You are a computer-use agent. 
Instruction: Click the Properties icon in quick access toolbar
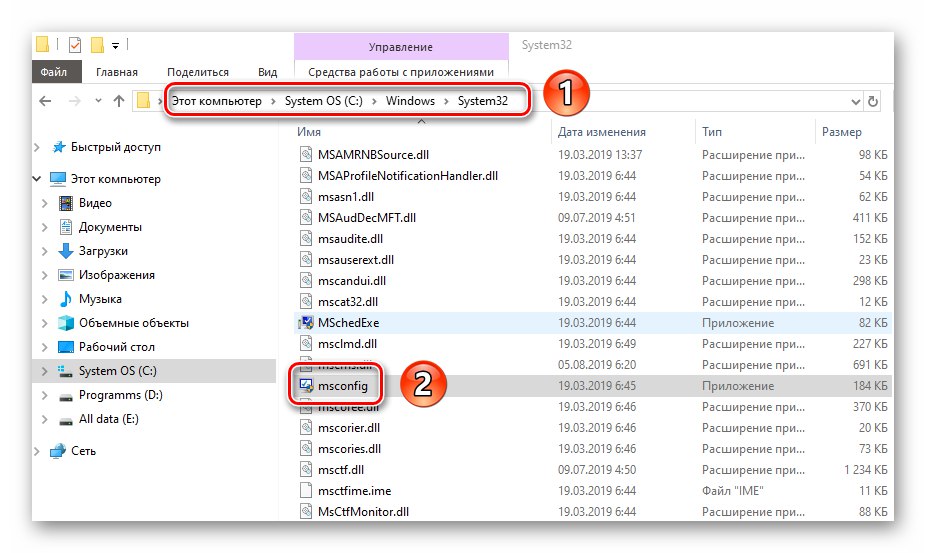(74, 45)
